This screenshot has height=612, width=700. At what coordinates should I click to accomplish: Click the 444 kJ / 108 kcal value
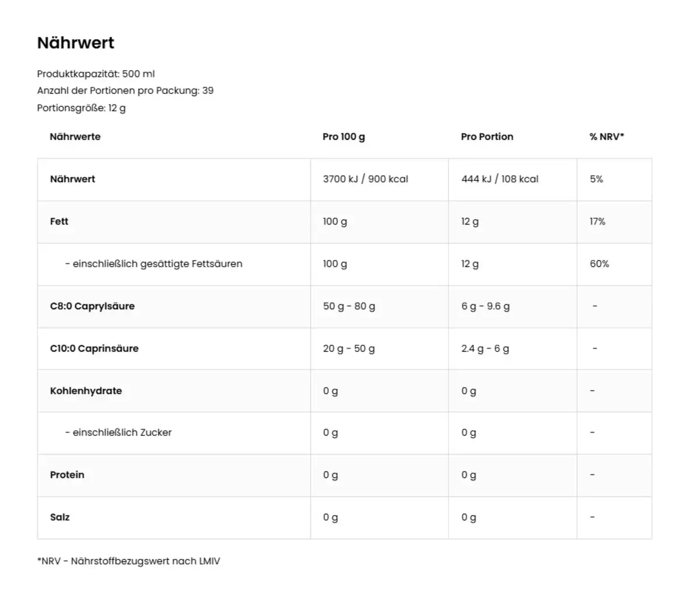click(x=500, y=180)
